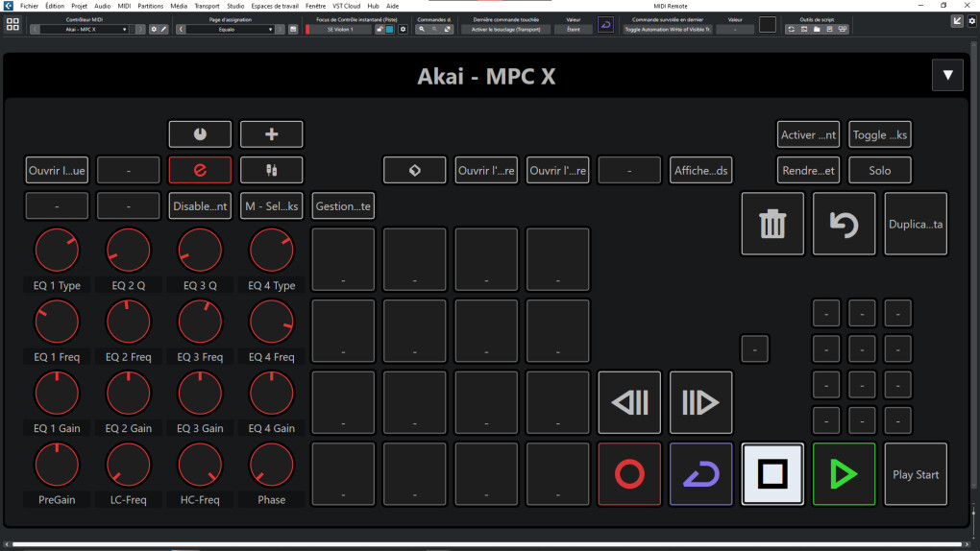Click the EQ 3 Gain knob
Image resolution: width=980 pixels, height=551 pixels.
pyautogui.click(x=200, y=393)
